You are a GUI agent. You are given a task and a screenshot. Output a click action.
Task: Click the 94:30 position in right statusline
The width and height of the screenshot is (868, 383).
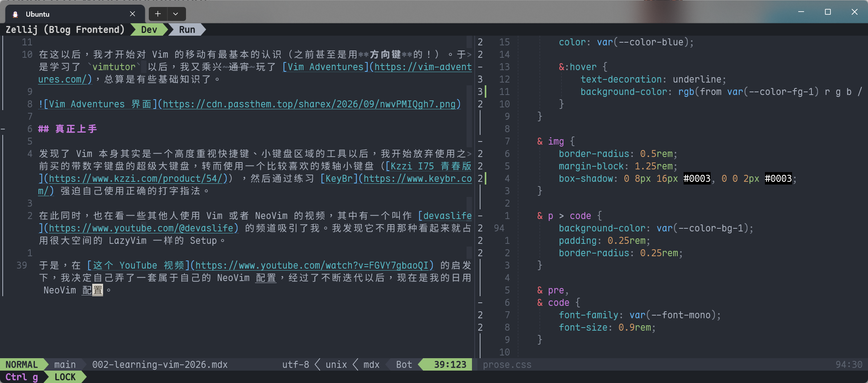[x=849, y=364]
